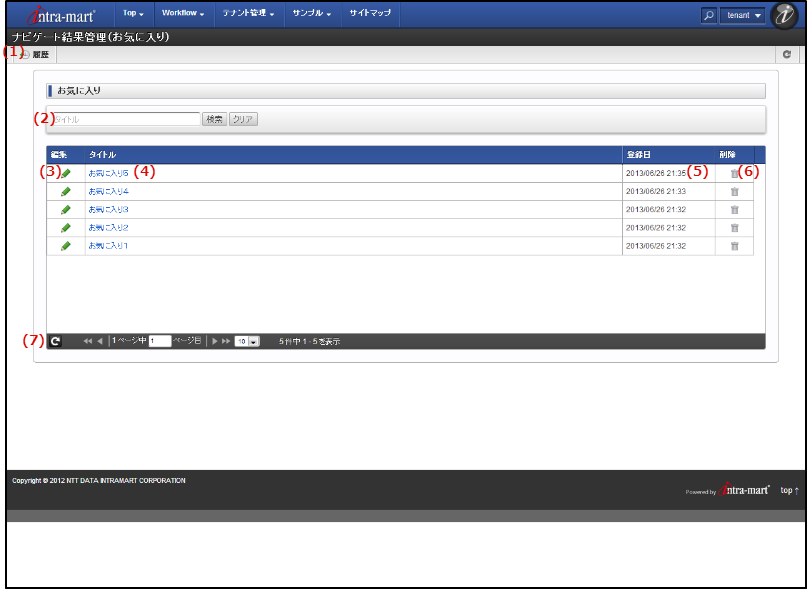Expand the テナント管理 menu
Image resolution: width=807 pixels, height=589 pixels.
248,13
